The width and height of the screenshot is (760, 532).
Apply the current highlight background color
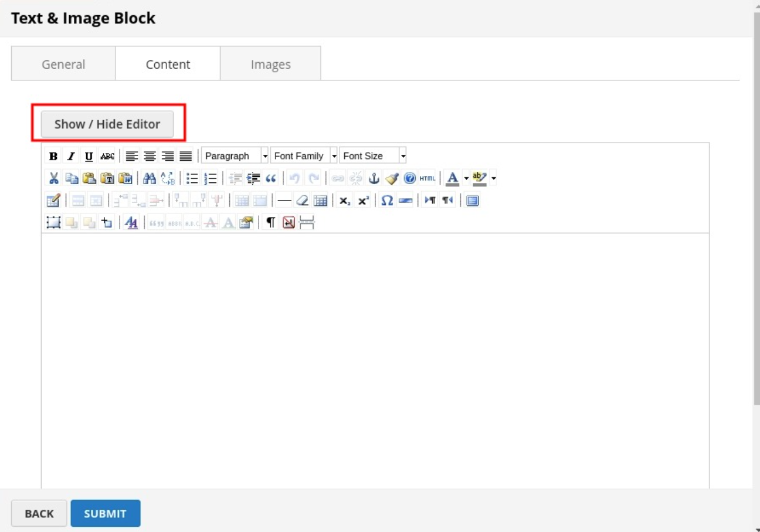480,178
